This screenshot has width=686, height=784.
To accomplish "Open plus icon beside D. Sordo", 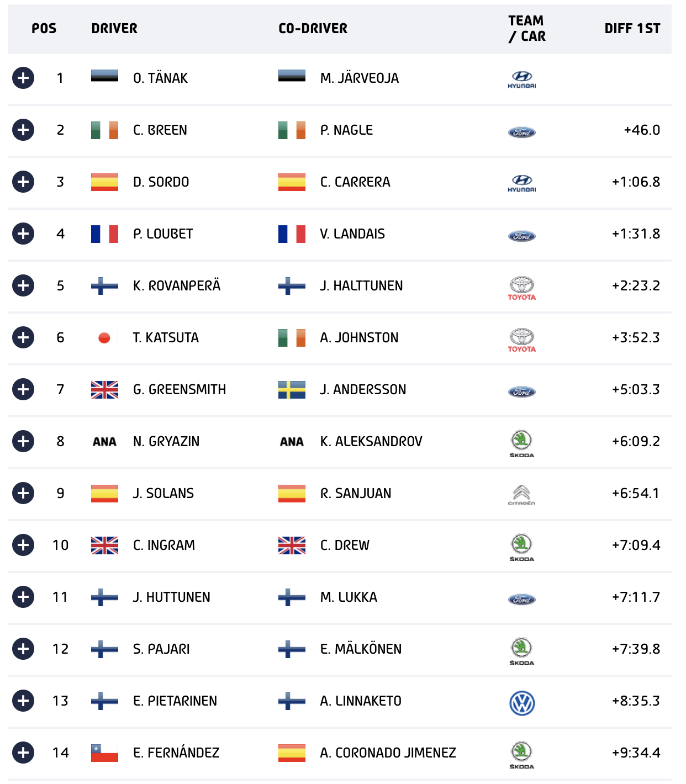I will click(x=23, y=182).
